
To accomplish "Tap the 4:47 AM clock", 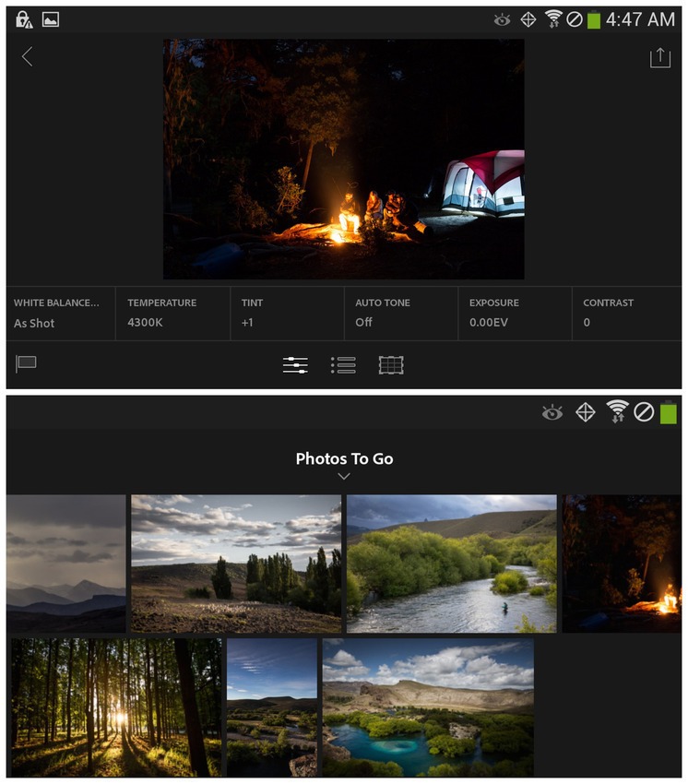I will 640,19.
